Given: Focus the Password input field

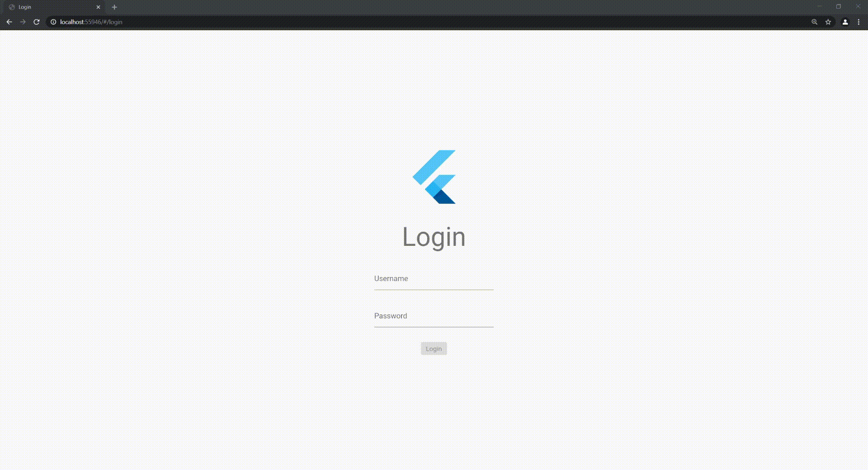Looking at the screenshot, I should click(x=434, y=316).
